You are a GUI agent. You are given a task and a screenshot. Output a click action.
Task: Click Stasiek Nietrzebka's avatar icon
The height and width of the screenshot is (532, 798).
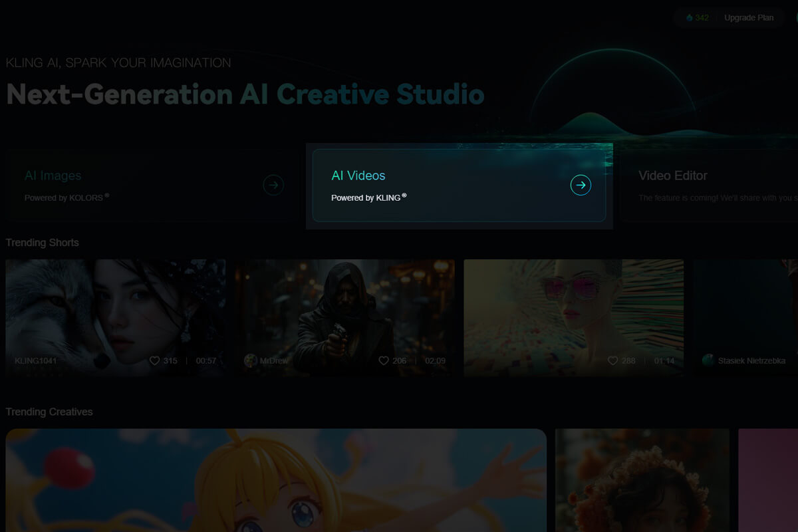coord(708,360)
